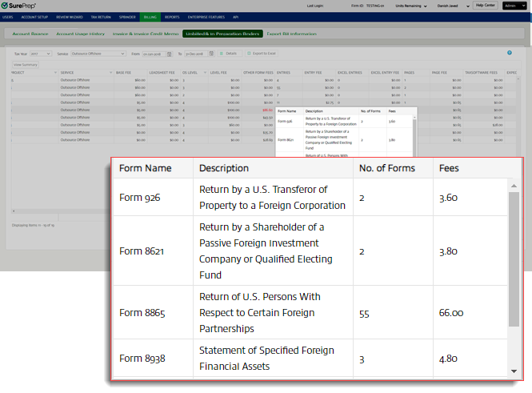Click the Details button
The width and height of the screenshot is (532, 393).
[x=228, y=53]
